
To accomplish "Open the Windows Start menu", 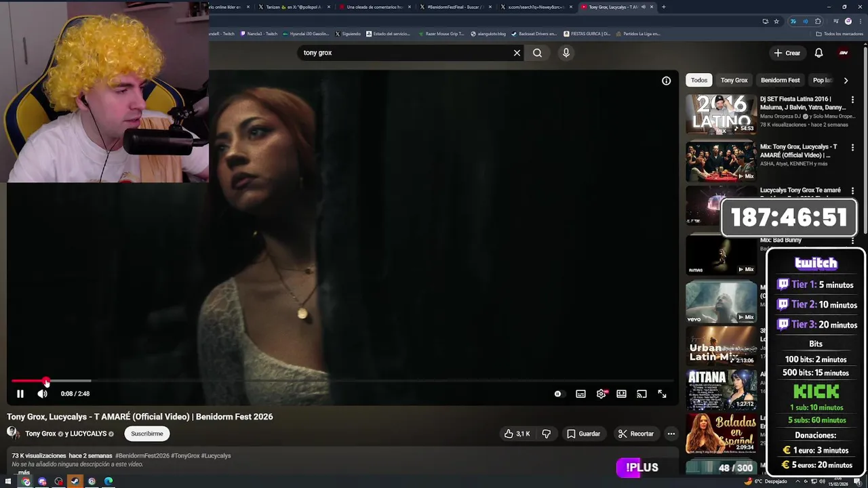I will [x=8, y=482].
